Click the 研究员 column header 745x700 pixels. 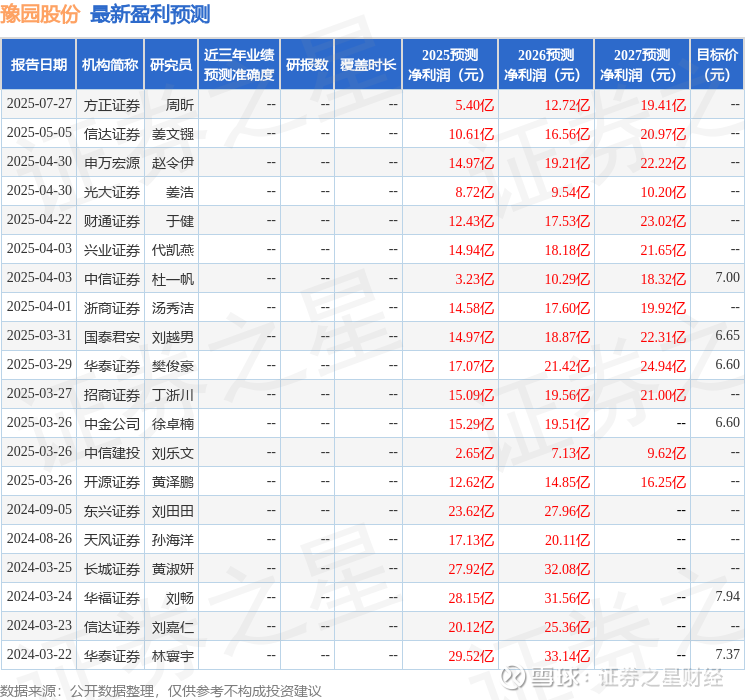click(x=171, y=65)
